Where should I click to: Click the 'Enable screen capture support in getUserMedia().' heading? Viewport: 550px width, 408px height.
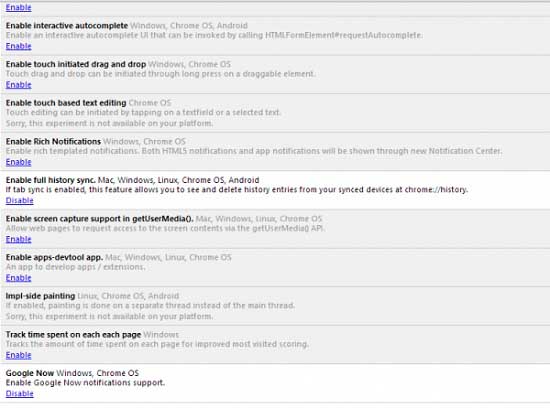coord(100,219)
